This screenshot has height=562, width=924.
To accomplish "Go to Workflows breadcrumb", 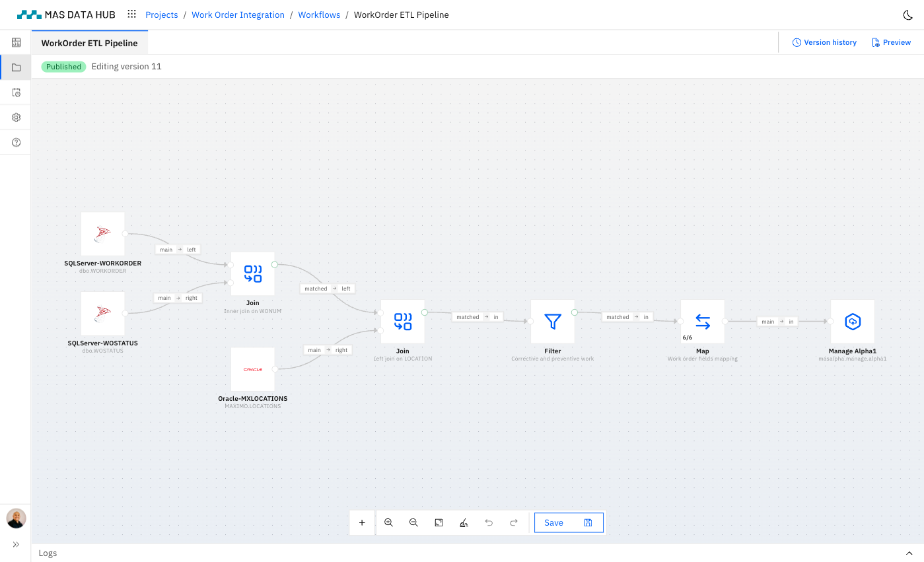I will click(319, 15).
